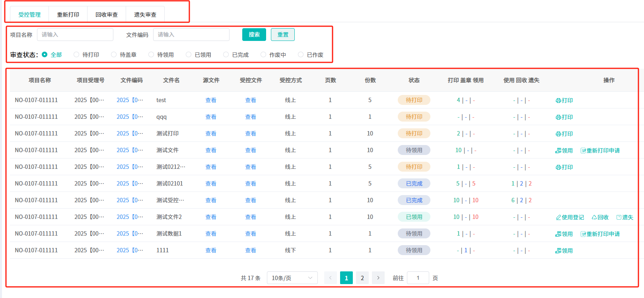Viewport: 644px width, 298px height.
Task: Select the 待领用 status radio
Action: point(161,54)
